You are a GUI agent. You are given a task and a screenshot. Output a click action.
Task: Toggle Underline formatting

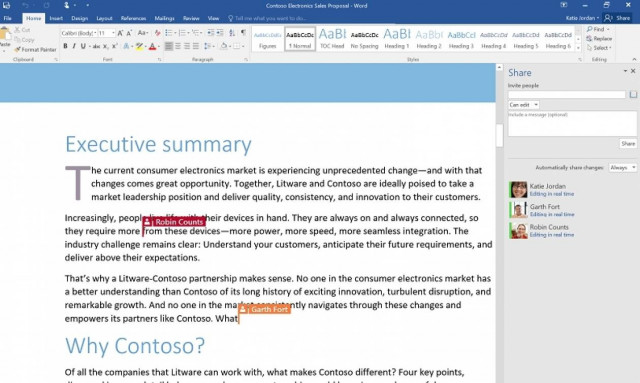point(83,47)
